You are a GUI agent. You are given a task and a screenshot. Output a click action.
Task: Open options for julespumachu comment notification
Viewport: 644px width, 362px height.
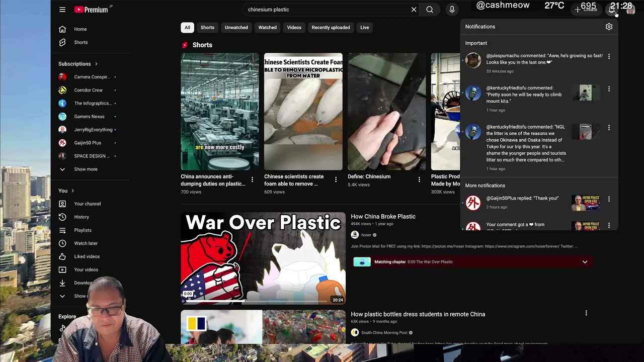[x=609, y=57]
